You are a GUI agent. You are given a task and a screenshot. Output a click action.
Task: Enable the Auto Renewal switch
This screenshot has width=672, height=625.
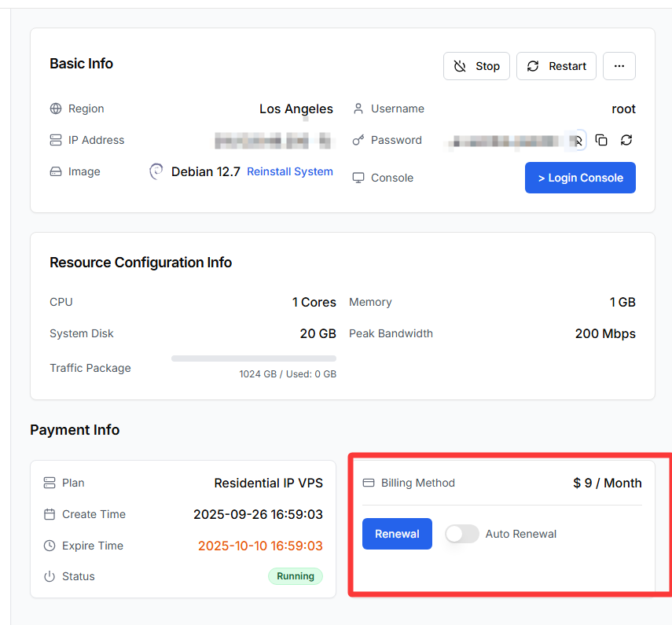coord(461,534)
